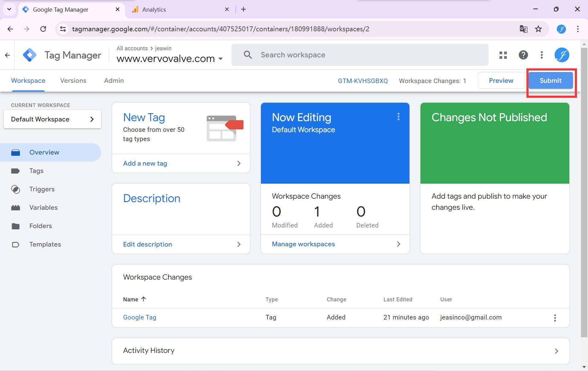Click the page vertical scrollbar
The width and height of the screenshot is (588, 371).
tap(584, 193)
